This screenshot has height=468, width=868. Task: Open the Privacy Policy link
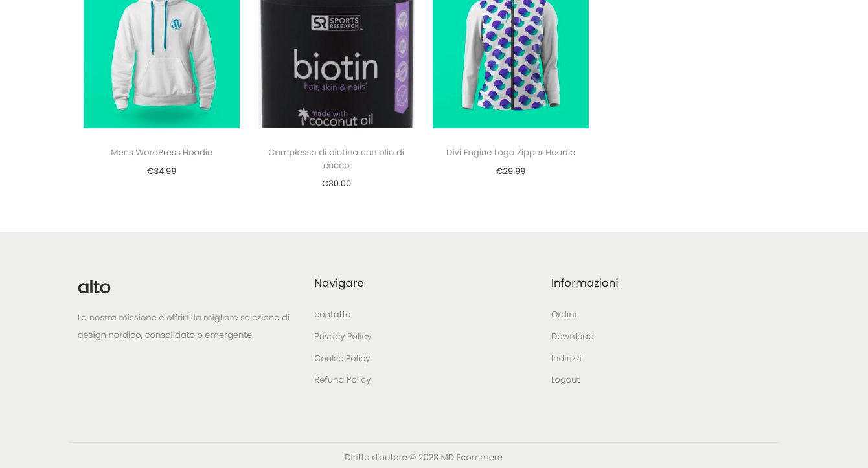pos(343,337)
